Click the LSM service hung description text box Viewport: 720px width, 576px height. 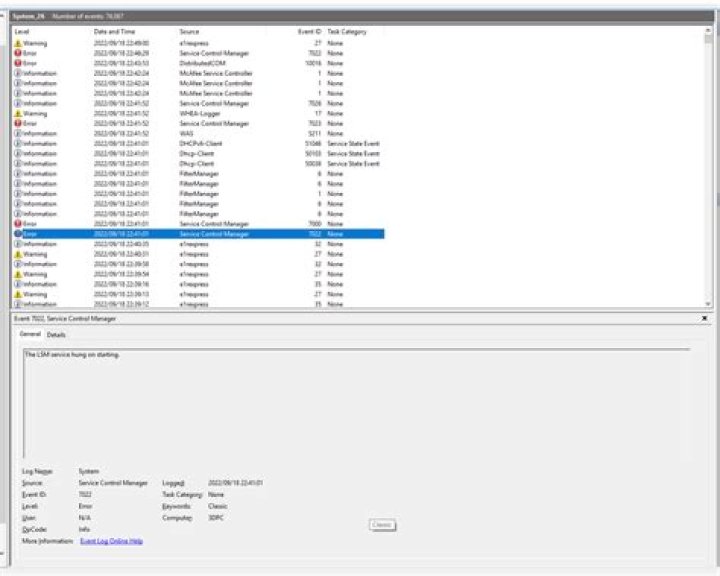click(356, 404)
